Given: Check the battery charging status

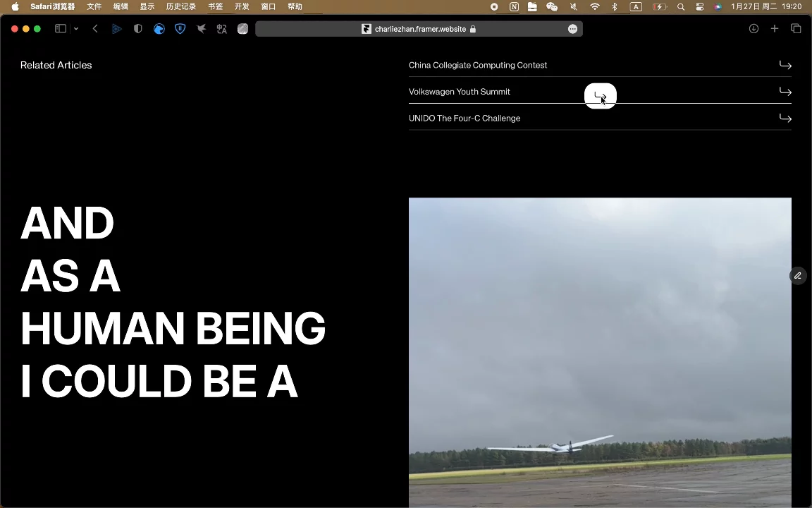Looking at the screenshot, I should click(660, 7).
